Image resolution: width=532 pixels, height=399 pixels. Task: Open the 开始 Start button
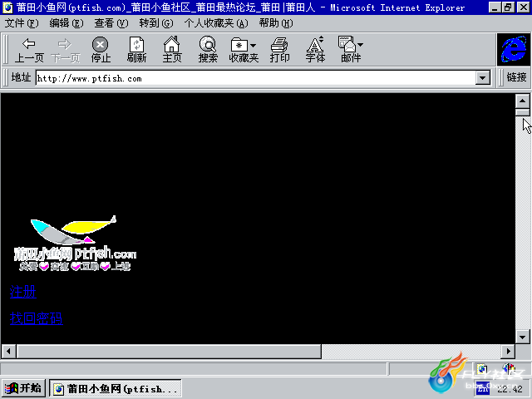tap(23, 388)
